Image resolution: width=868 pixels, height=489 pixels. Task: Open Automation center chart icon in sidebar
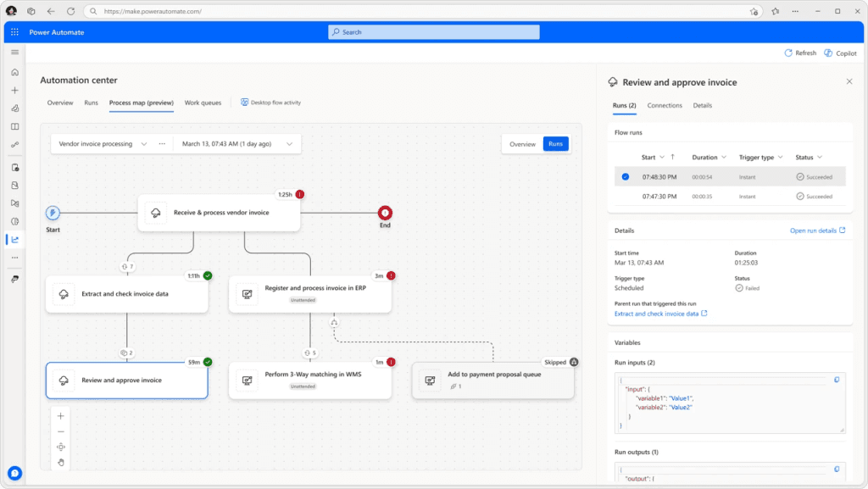pos(15,240)
